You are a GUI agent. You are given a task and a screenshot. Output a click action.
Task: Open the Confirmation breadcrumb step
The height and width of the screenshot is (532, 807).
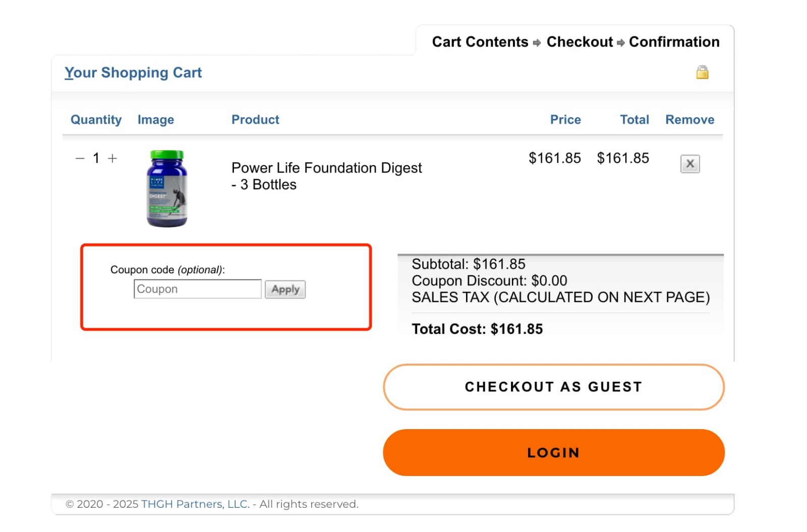tap(674, 42)
